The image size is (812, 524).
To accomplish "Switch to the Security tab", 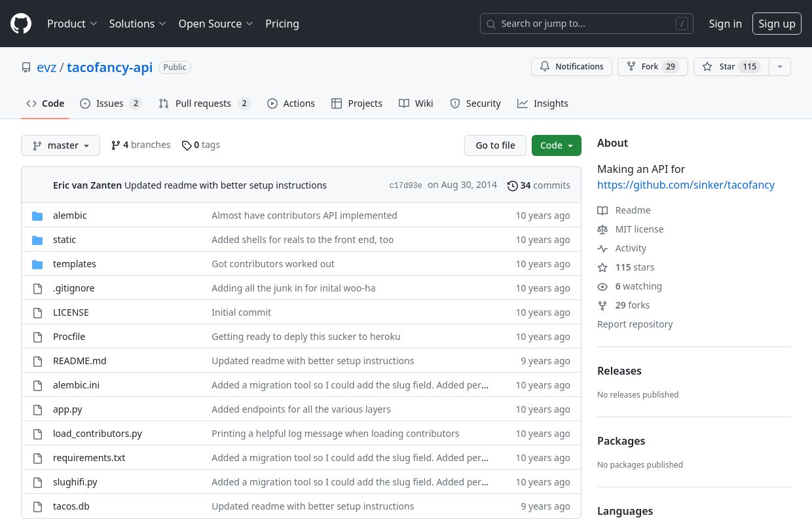I will point(475,103).
